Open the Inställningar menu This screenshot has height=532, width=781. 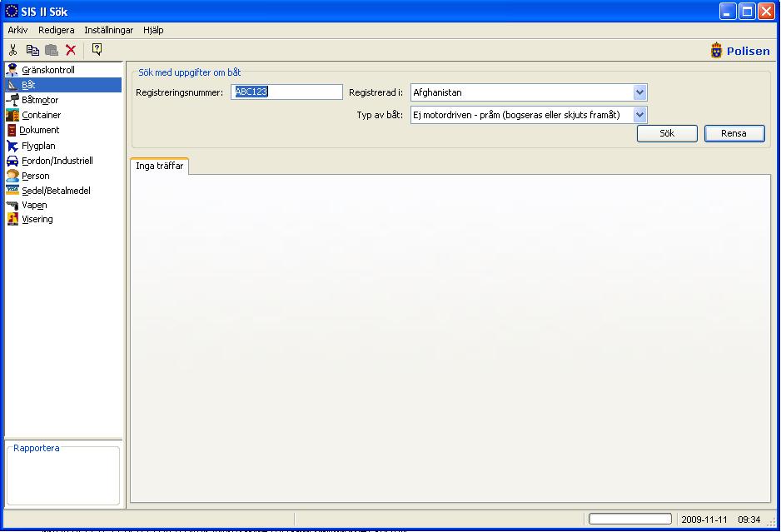(108, 30)
